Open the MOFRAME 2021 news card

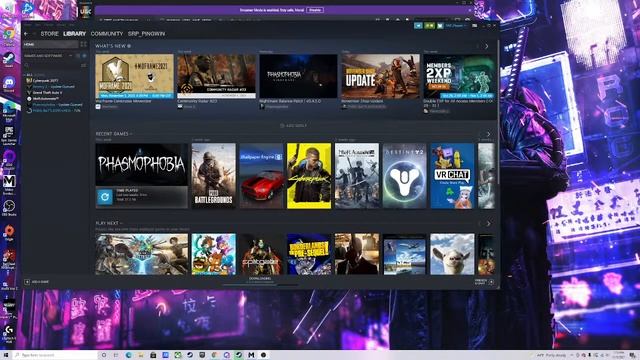[x=134, y=76]
